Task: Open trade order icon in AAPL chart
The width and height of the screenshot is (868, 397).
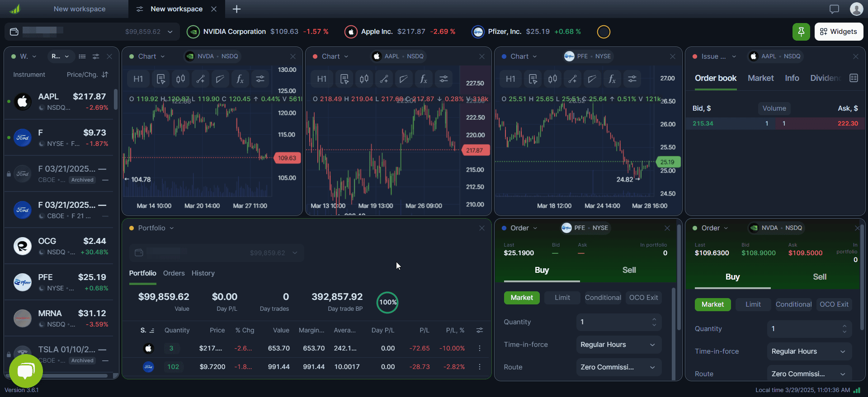Action: pos(344,79)
